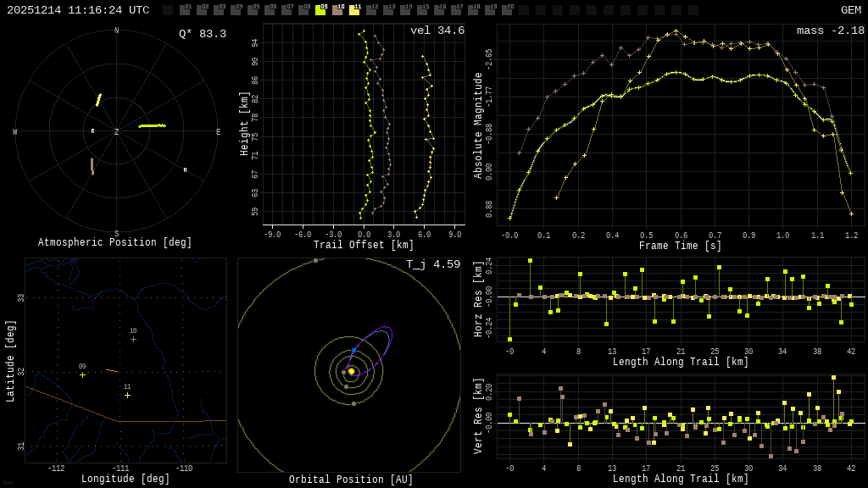868x488 pixels.
Task: Click station 09 cross marker on map
Action: (82, 374)
